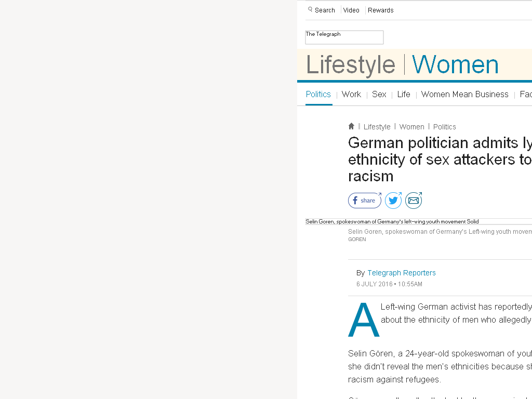This screenshot has height=399, width=532.
Task: Click the large Women section heading
Action: (455, 64)
